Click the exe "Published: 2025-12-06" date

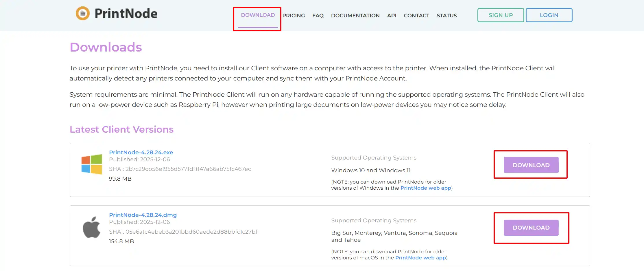click(139, 159)
